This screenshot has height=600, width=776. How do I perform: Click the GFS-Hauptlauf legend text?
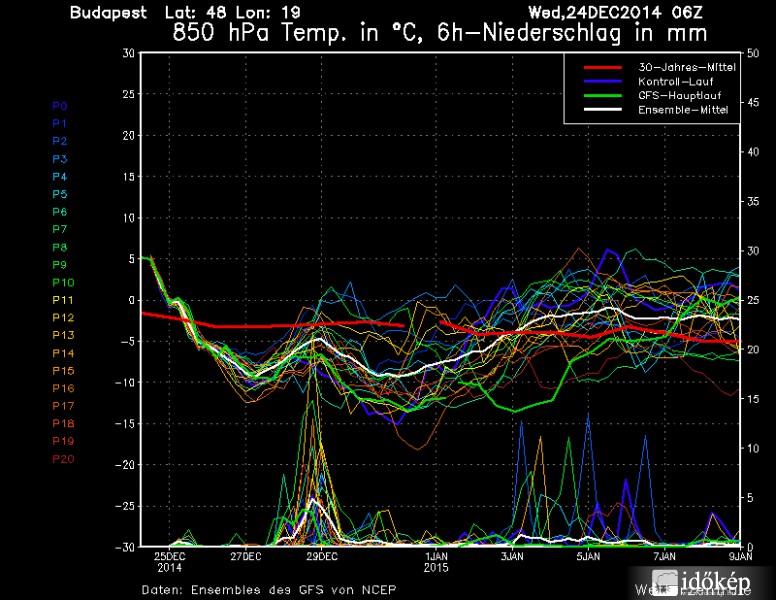(679, 96)
